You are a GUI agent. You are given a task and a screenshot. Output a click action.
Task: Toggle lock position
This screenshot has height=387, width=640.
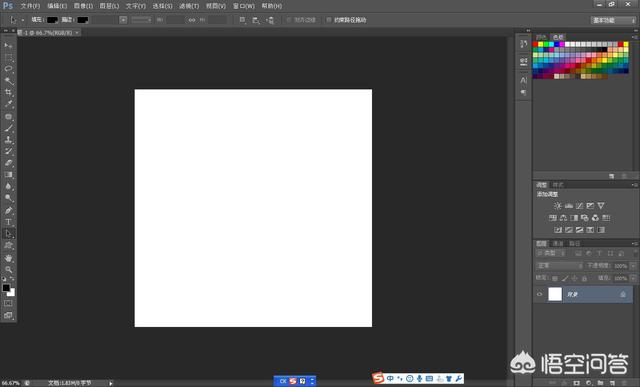click(574, 278)
